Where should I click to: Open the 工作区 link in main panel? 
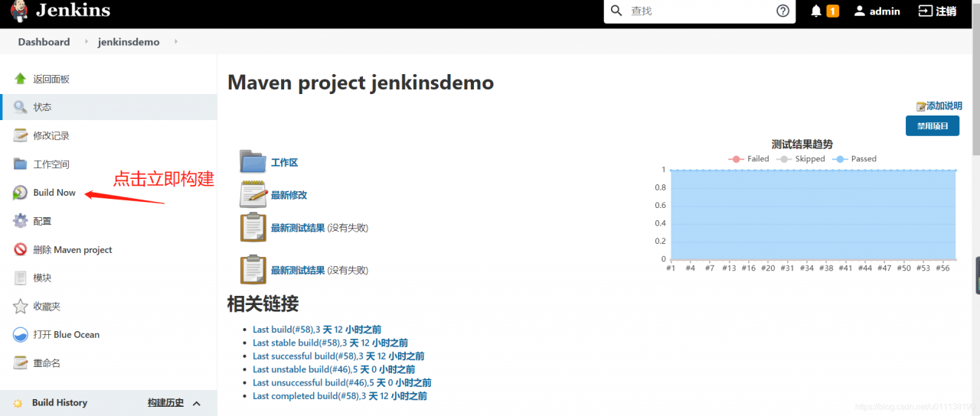[x=284, y=163]
